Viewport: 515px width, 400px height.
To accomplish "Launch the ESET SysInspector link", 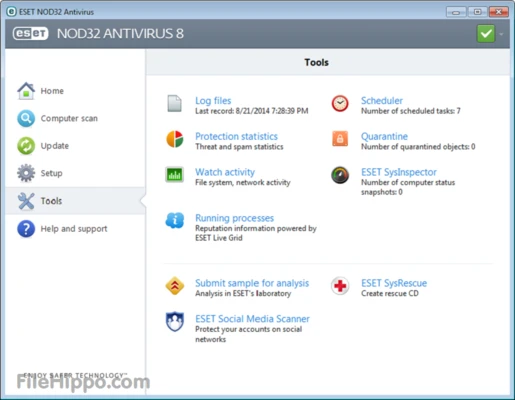I will [x=399, y=172].
